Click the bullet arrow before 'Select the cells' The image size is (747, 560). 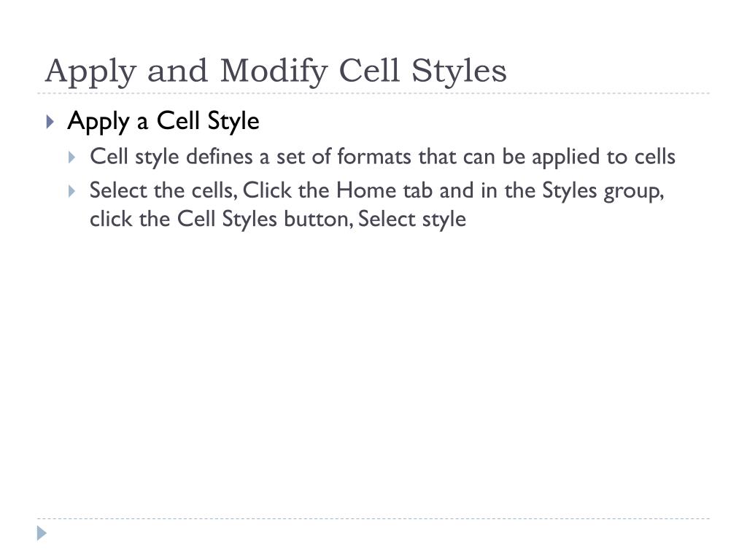tap(72, 192)
